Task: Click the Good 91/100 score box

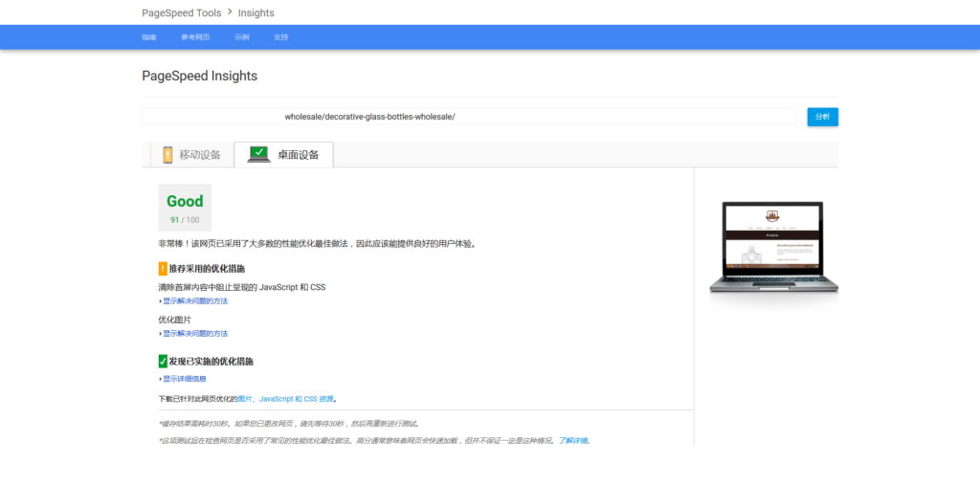Action: click(185, 208)
